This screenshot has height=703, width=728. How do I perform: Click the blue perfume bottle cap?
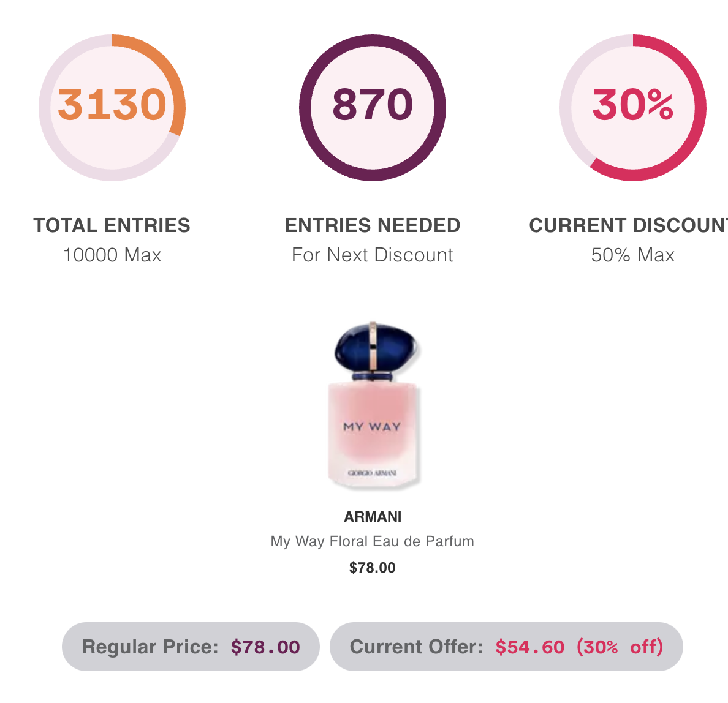(375, 349)
